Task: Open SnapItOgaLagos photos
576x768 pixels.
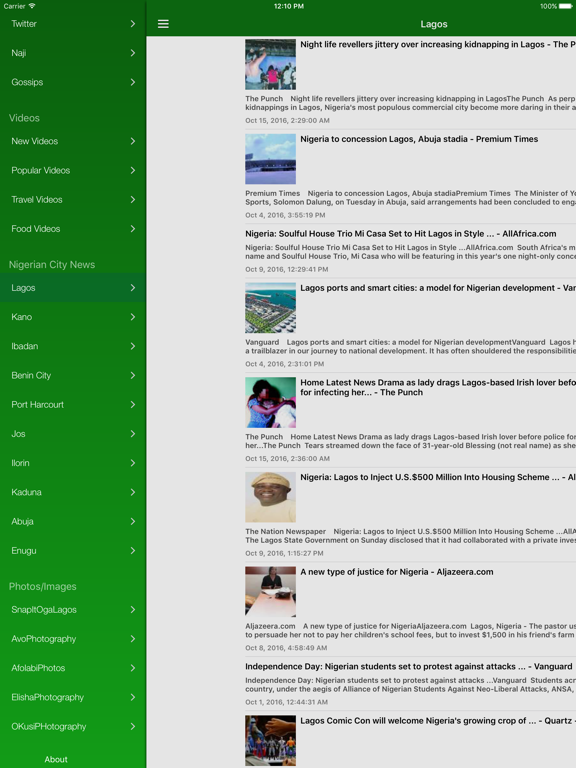Action: click(73, 610)
